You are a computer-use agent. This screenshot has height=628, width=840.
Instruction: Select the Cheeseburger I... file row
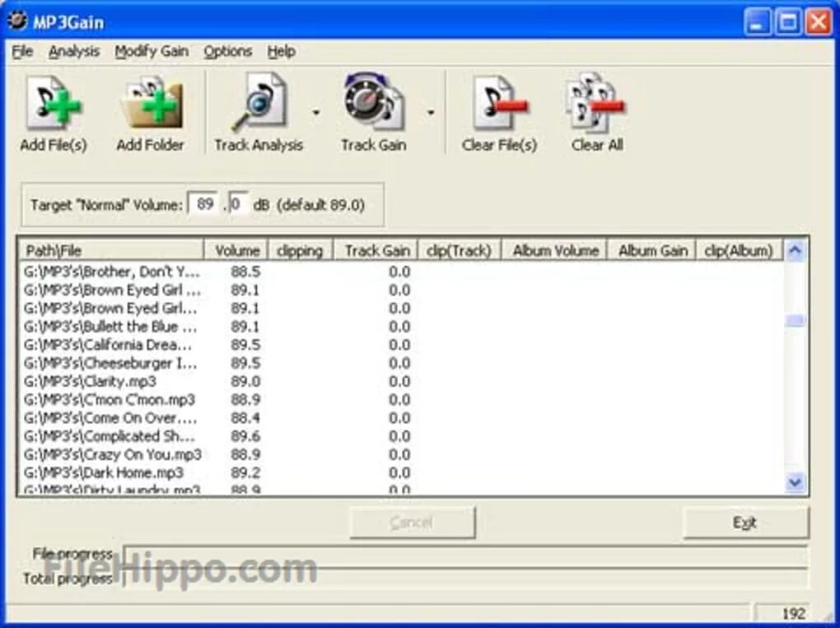coord(402,363)
